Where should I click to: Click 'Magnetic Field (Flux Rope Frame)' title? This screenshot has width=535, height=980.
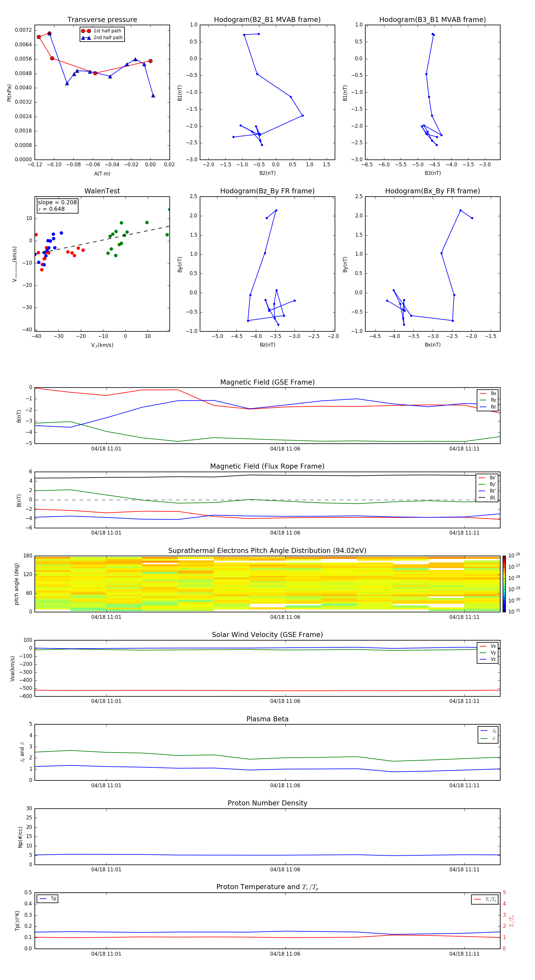pos(267,467)
